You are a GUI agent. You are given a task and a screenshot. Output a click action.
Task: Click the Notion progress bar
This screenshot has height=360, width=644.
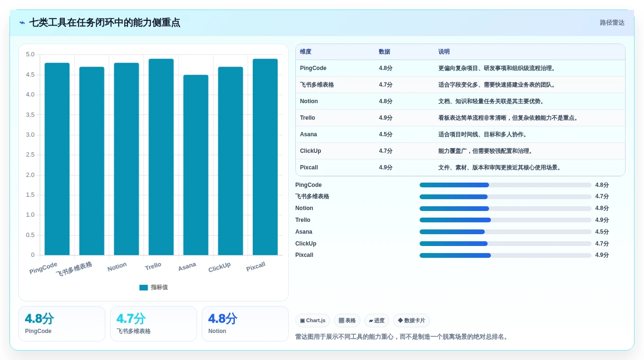coord(506,209)
